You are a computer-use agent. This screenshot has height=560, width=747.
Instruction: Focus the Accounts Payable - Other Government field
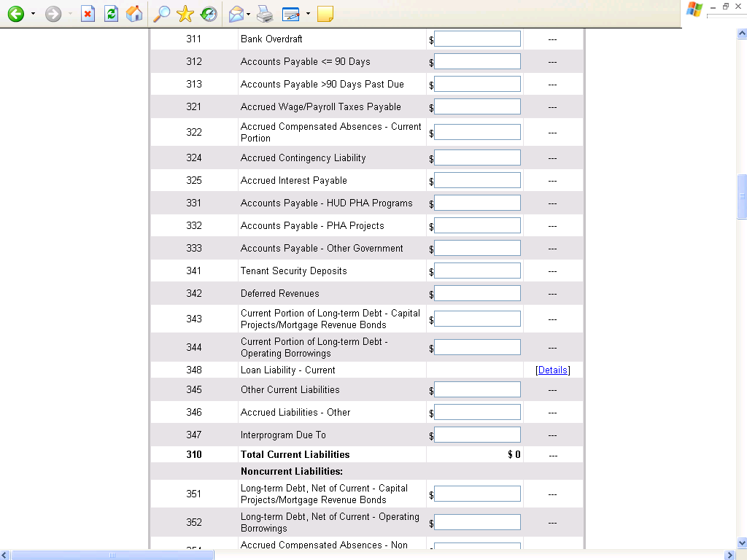477,248
